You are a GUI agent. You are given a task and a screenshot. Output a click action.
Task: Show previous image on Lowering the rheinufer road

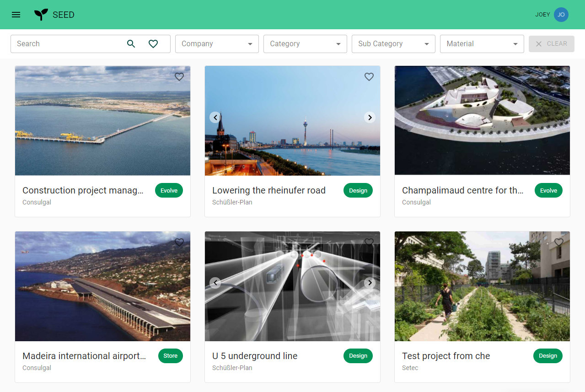[215, 118]
